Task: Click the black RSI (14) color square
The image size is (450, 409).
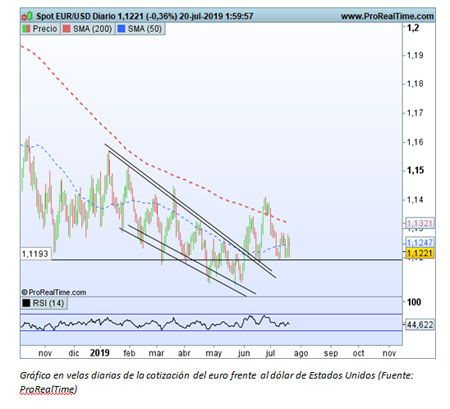Action: [x=26, y=303]
